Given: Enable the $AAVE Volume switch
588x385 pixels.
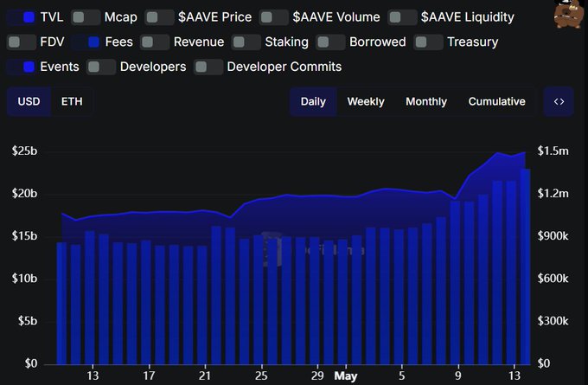Looking at the screenshot, I should click(274, 17).
